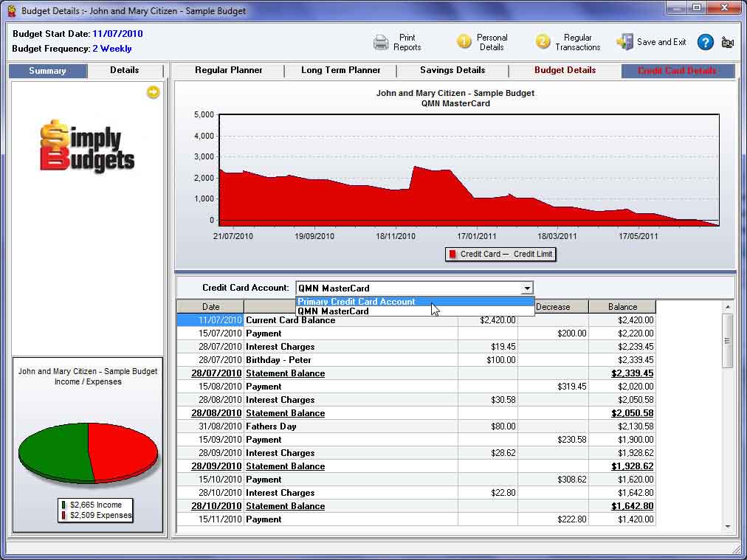Switch to the Summary tab

[x=48, y=71]
